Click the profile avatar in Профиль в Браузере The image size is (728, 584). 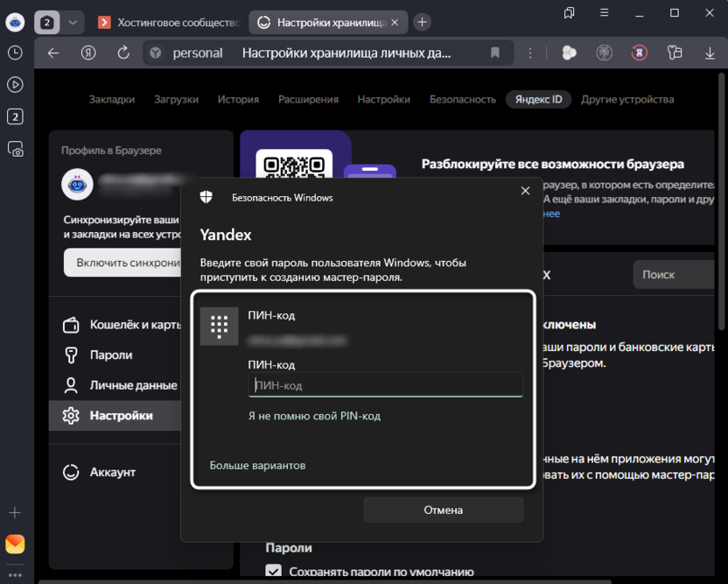tap(77, 185)
